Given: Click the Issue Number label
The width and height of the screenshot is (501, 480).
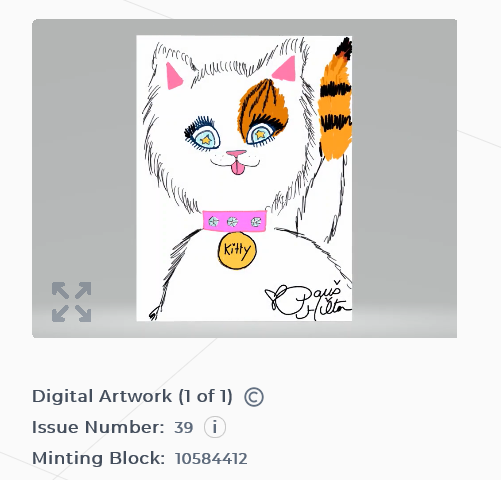Looking at the screenshot, I should [x=98, y=427].
